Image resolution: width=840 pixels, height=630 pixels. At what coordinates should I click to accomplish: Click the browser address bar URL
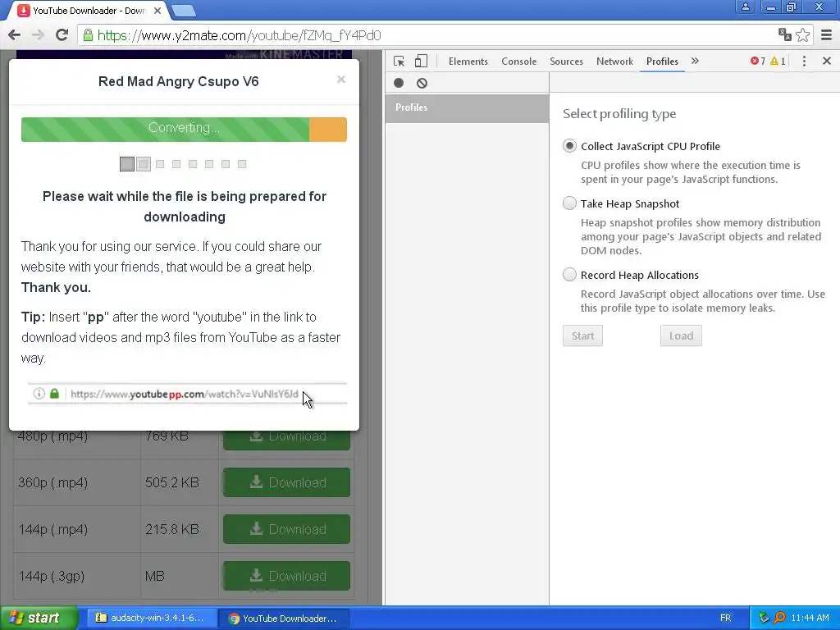coord(239,35)
